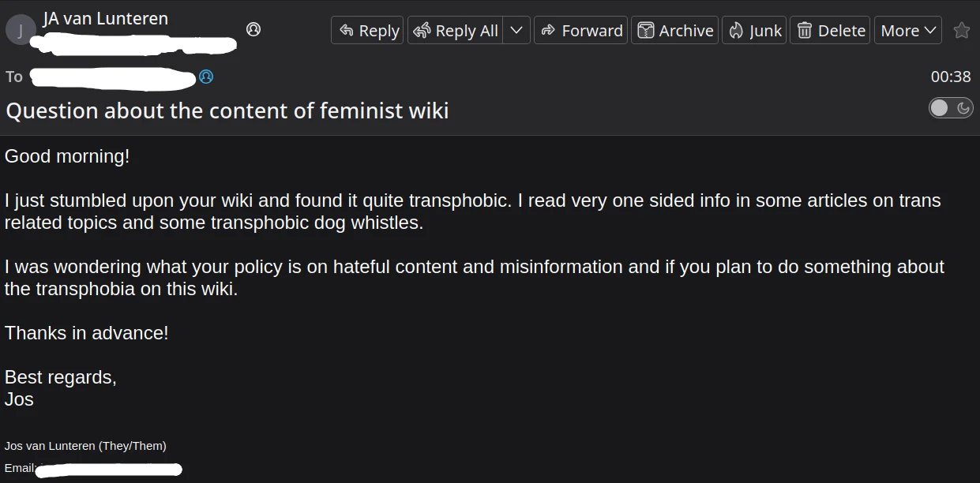The image size is (980, 483).
Task: Click the 00:38 message timestamp
Action: click(x=950, y=77)
